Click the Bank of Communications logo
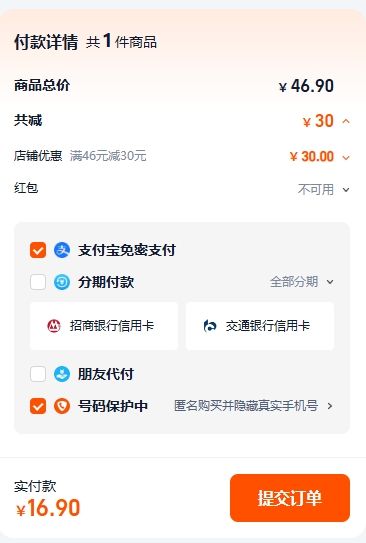The height and width of the screenshot is (543, 366). [x=210, y=326]
